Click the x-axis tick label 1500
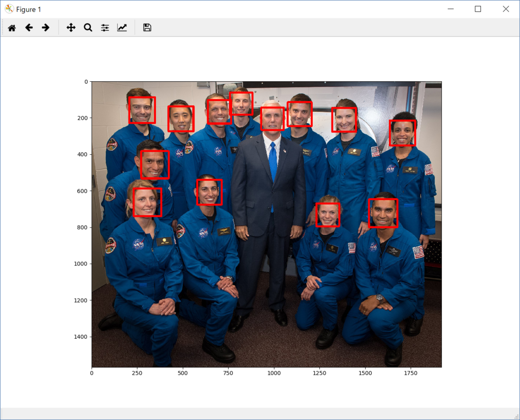 pyautogui.click(x=365, y=373)
